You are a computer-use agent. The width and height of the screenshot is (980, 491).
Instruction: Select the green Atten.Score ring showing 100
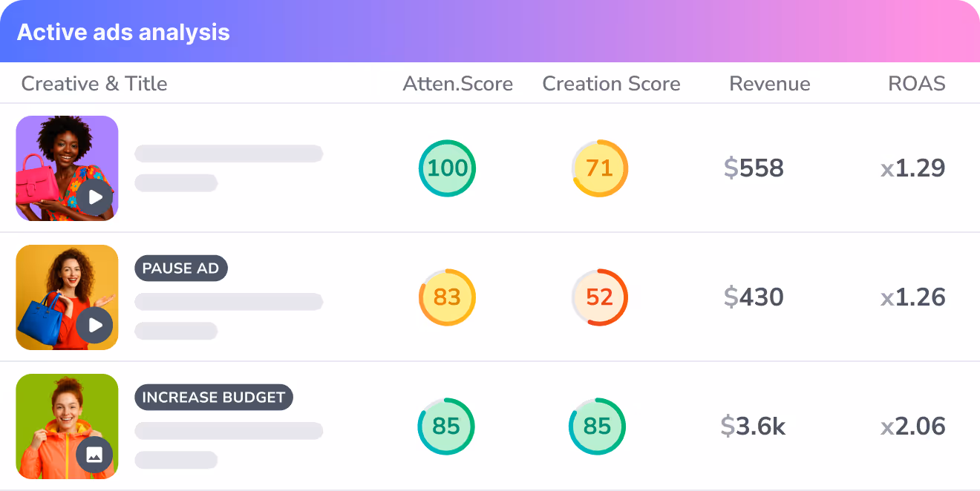click(447, 168)
